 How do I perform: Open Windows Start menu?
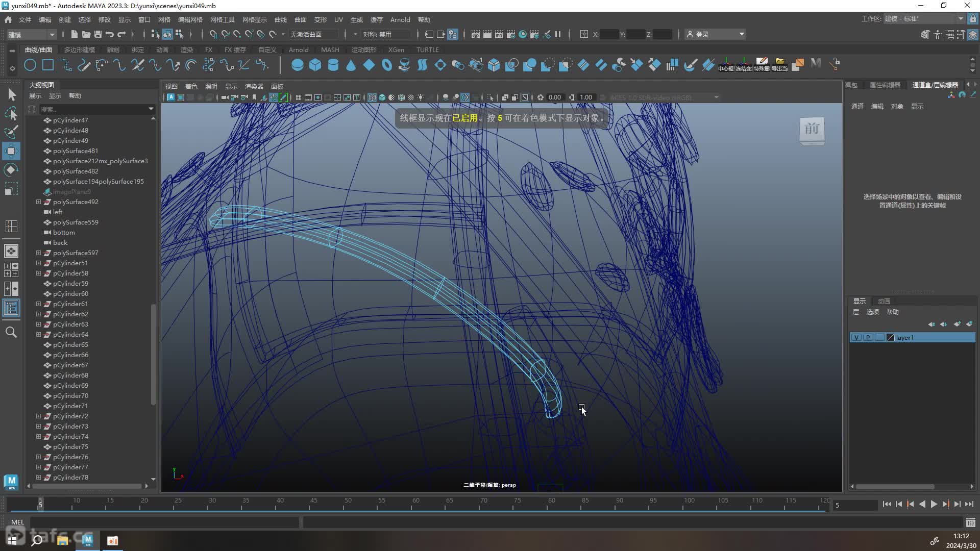click(x=12, y=540)
